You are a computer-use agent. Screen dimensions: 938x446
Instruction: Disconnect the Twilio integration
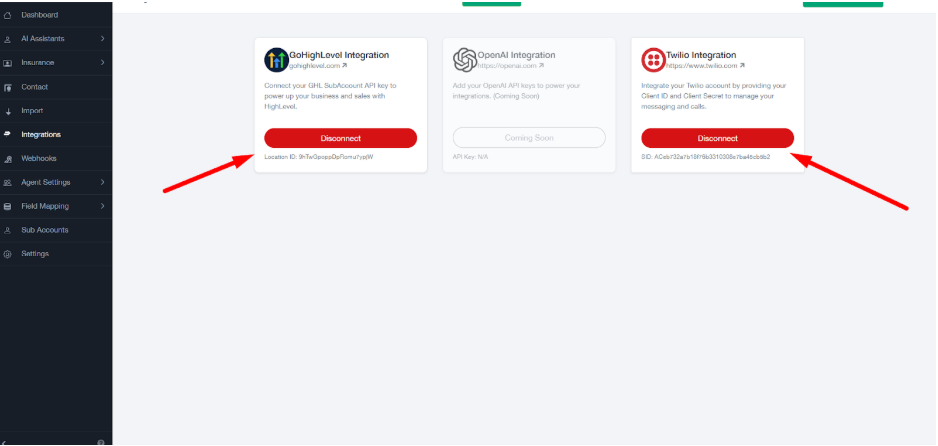(717, 138)
